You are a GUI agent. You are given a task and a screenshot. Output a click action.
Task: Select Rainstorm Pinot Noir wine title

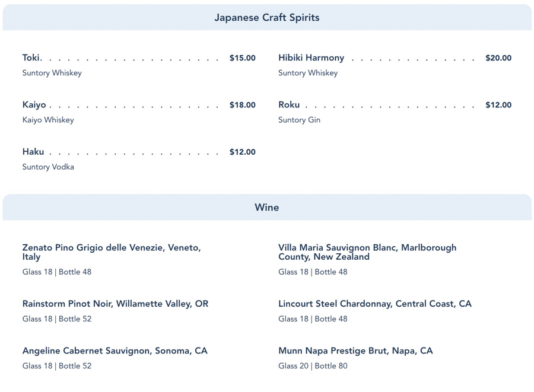(115, 304)
